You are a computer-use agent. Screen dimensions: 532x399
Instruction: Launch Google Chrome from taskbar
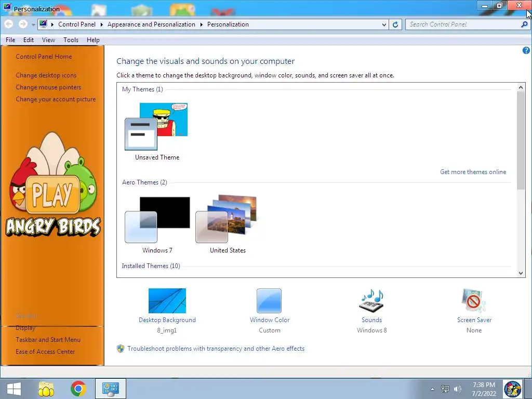pos(78,389)
